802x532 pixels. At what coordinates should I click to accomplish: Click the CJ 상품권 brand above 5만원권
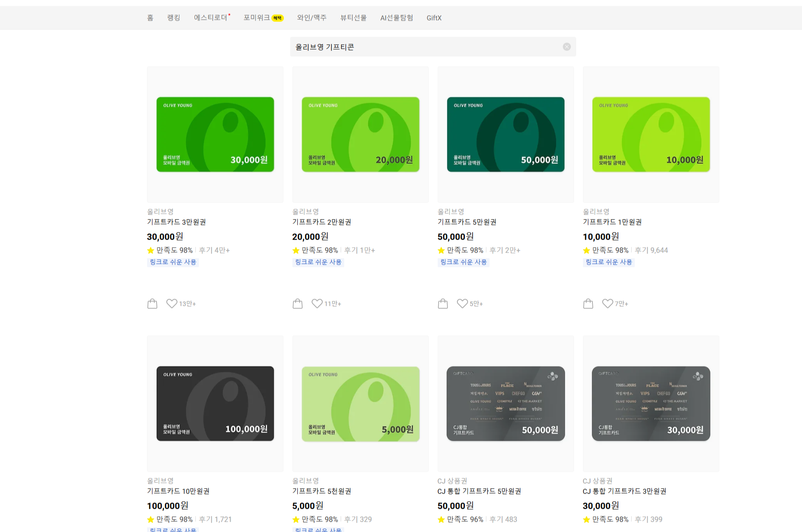(x=452, y=481)
